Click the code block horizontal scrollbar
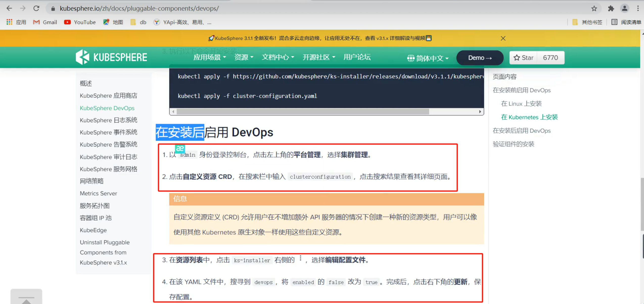 (x=303, y=112)
